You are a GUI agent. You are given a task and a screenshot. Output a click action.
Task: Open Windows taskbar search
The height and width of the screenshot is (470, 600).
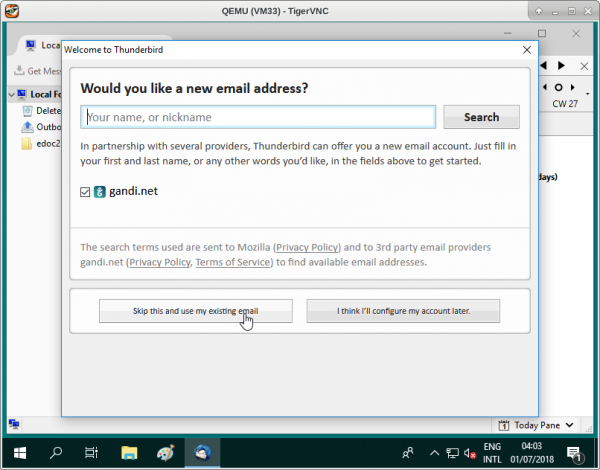click(x=56, y=453)
